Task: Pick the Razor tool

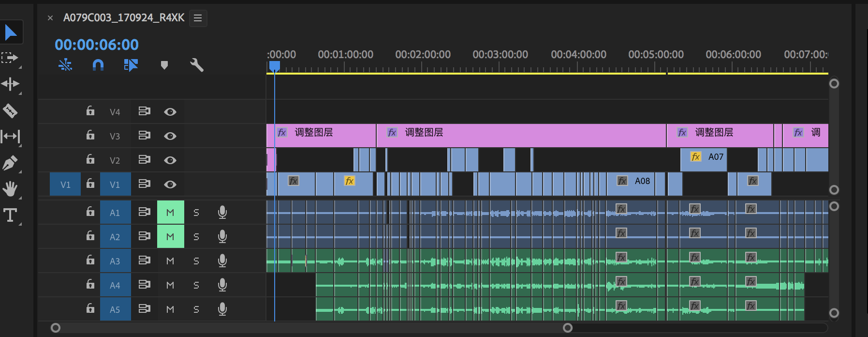Action: point(10,111)
